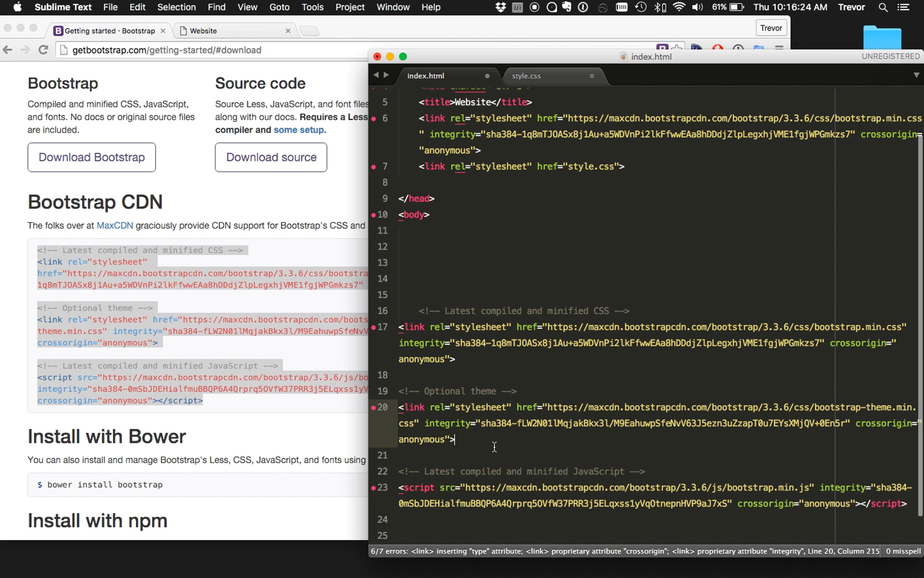Open the battery 61% status
Image resolution: width=924 pixels, height=578 pixels.
(x=728, y=7)
